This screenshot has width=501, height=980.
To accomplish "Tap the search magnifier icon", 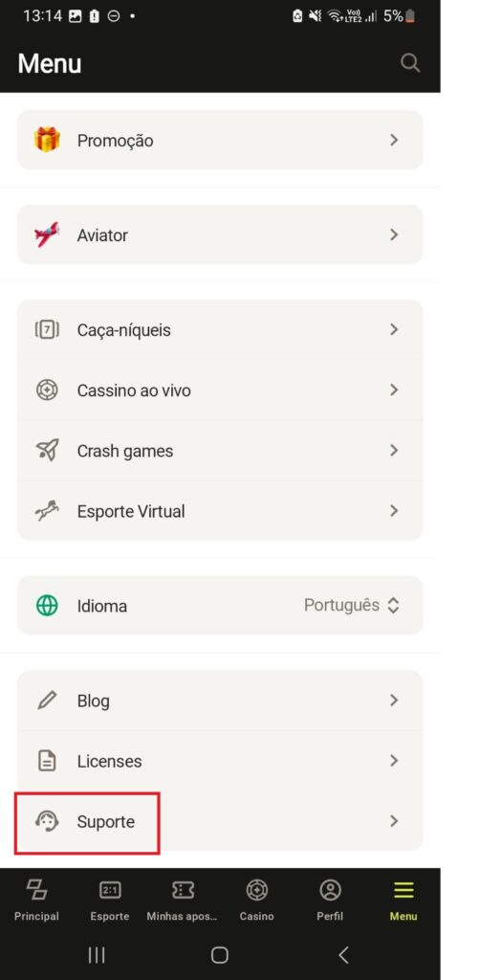I will pyautogui.click(x=410, y=63).
